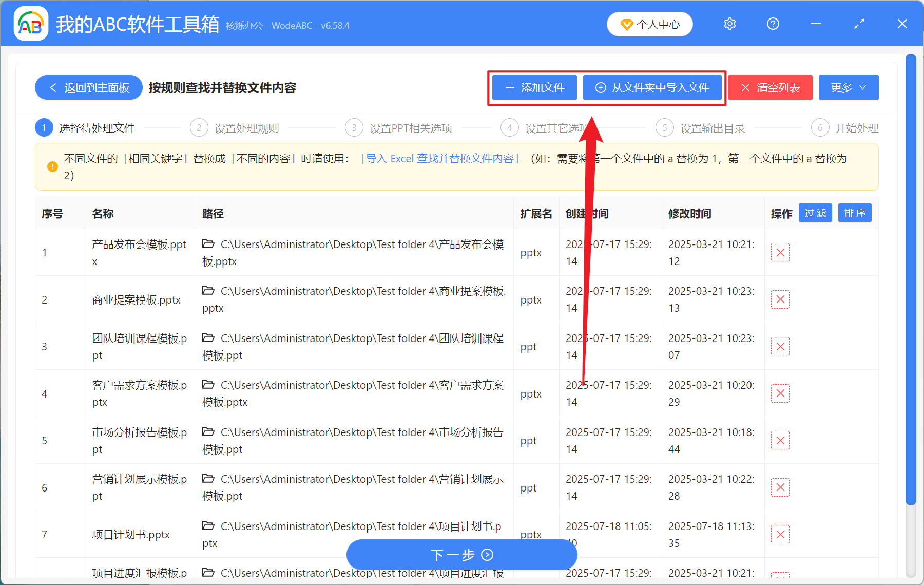This screenshot has width=924, height=585.
Task: Click the folder icon beside 商业提案模板.pptx path
Action: click(x=208, y=291)
